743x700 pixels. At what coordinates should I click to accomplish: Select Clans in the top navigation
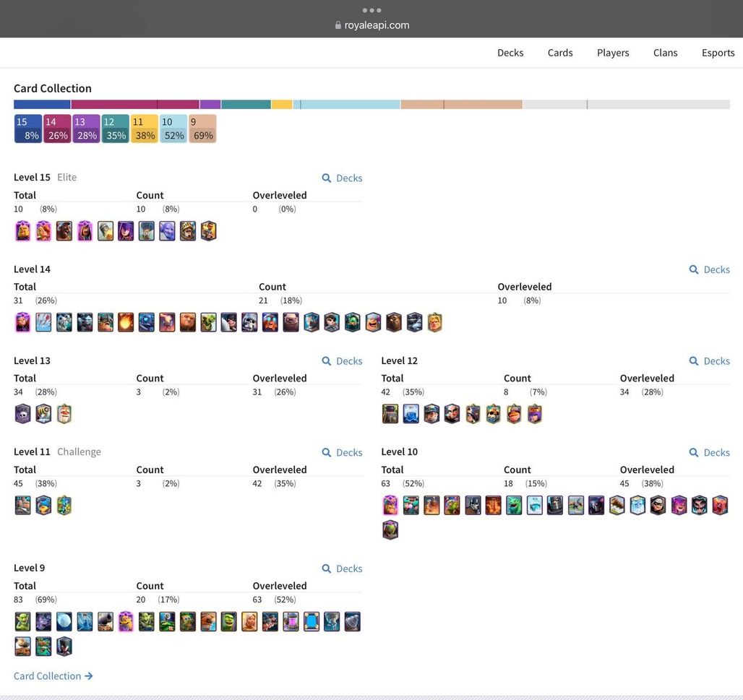665,53
